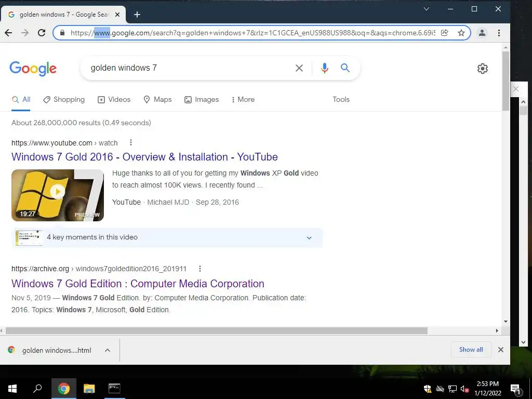This screenshot has width=532, height=399.
Task: Open Google quick settings gear icon
Action: click(x=483, y=69)
